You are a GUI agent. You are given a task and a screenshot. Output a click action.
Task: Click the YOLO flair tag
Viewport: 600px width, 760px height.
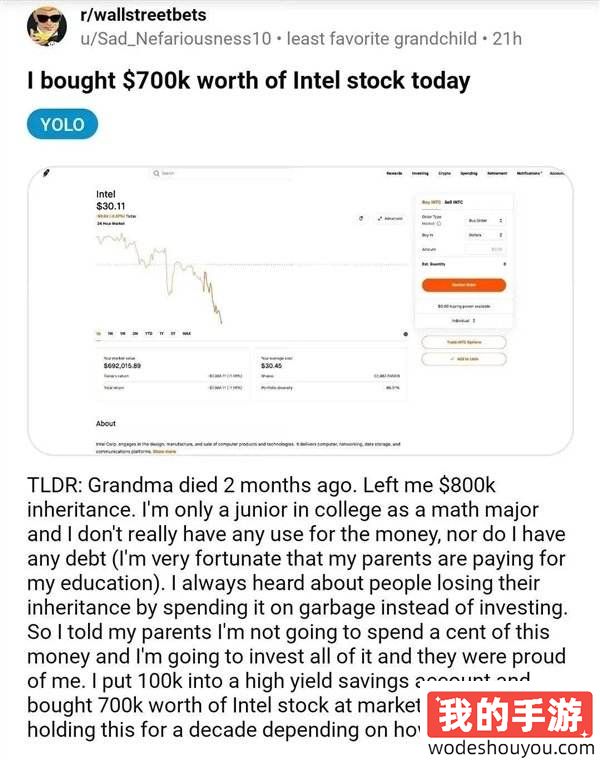pos(62,125)
